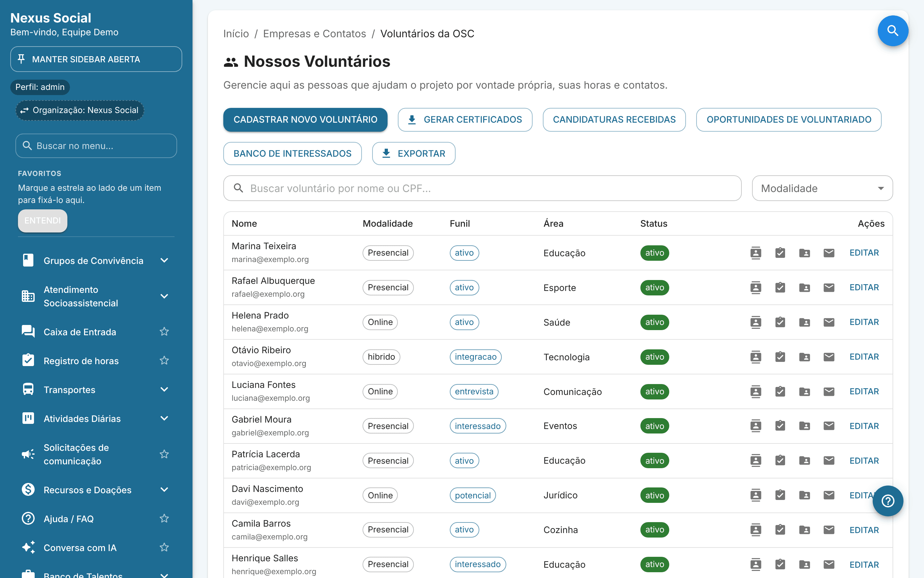This screenshot has height=578, width=924.
Task: Open documents folder icon for Gabriel Moura
Action: (805, 426)
